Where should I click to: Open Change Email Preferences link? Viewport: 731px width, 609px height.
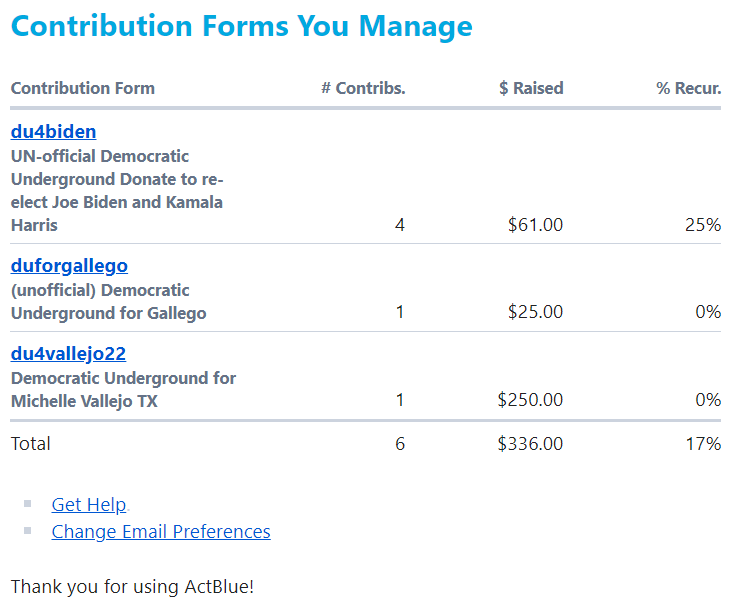coord(161,532)
